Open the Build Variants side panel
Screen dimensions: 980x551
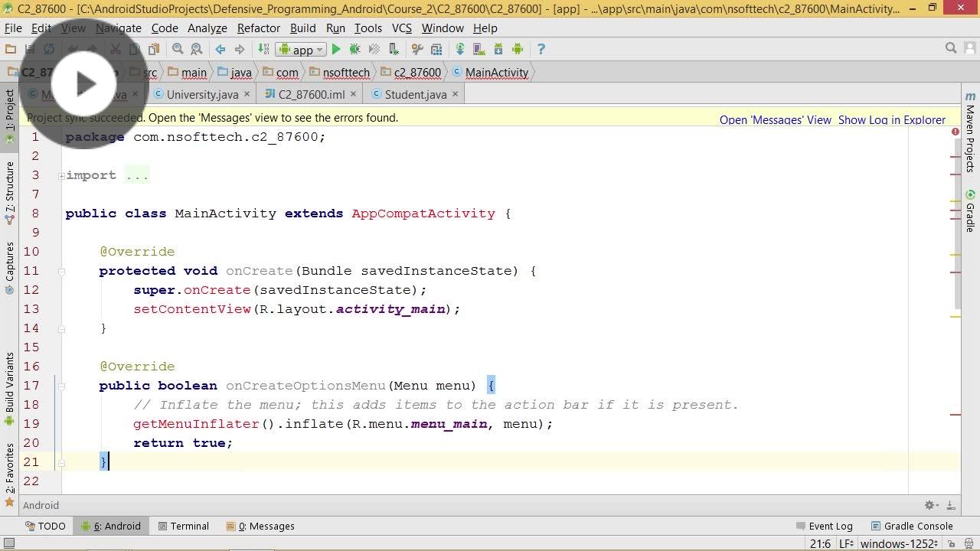[9, 389]
